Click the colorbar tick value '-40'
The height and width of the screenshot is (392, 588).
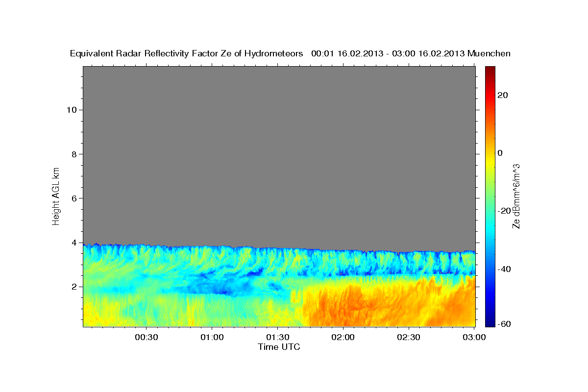[x=503, y=269]
